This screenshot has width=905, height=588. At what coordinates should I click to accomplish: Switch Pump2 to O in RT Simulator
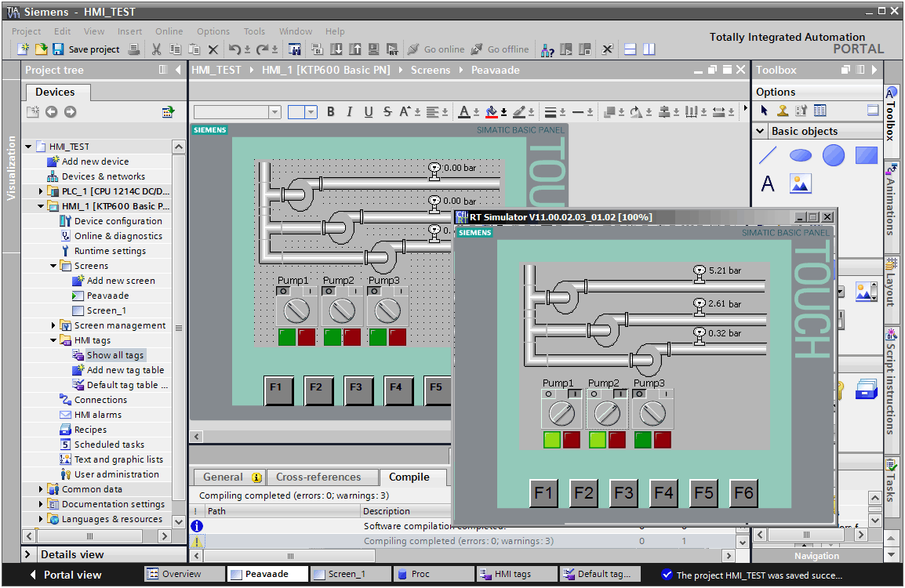(594, 394)
